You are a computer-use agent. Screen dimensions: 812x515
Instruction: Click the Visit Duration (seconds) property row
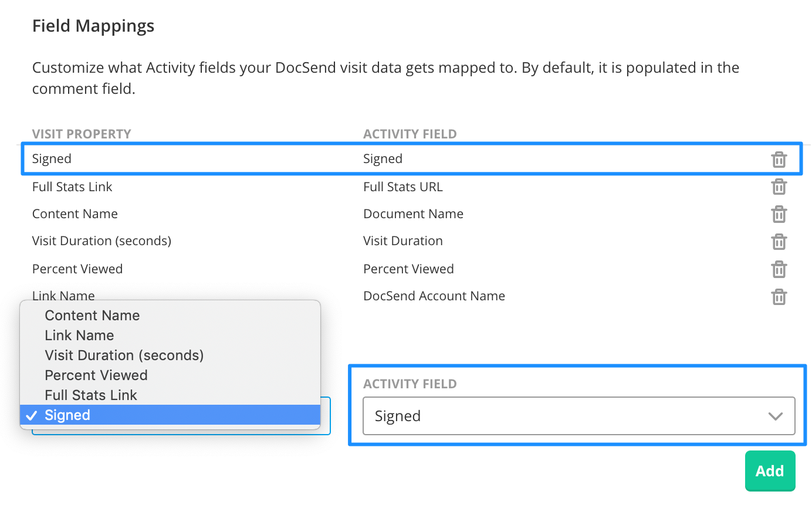point(101,240)
